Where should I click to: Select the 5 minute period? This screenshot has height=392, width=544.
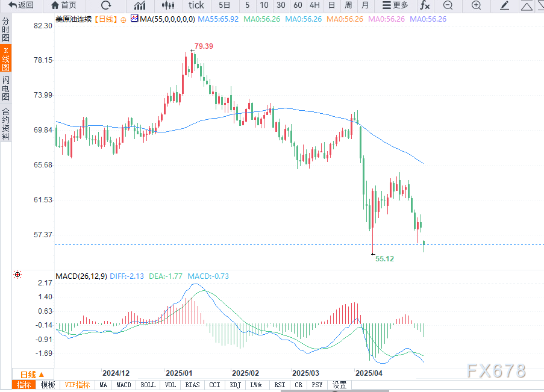[x=247, y=5]
